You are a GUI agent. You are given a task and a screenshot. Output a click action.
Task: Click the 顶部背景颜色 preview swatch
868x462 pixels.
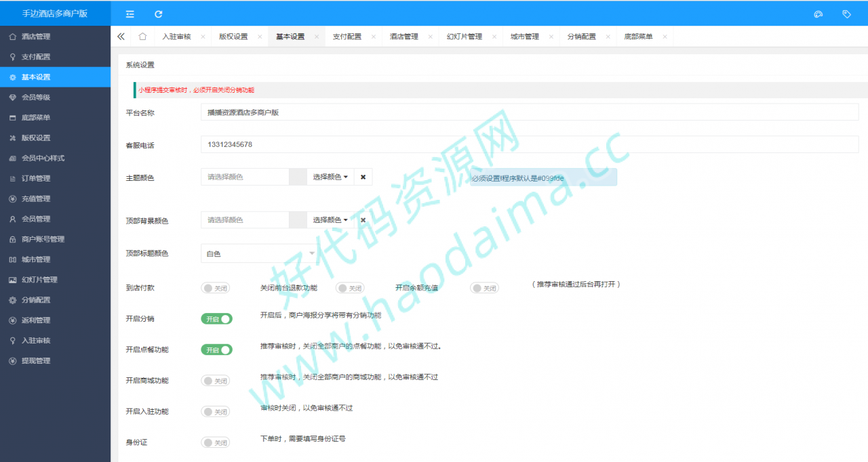(298, 220)
